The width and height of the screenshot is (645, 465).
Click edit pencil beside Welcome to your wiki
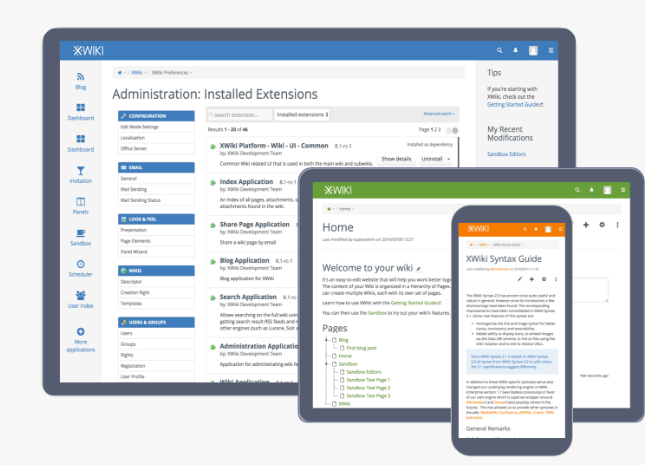pos(418,269)
